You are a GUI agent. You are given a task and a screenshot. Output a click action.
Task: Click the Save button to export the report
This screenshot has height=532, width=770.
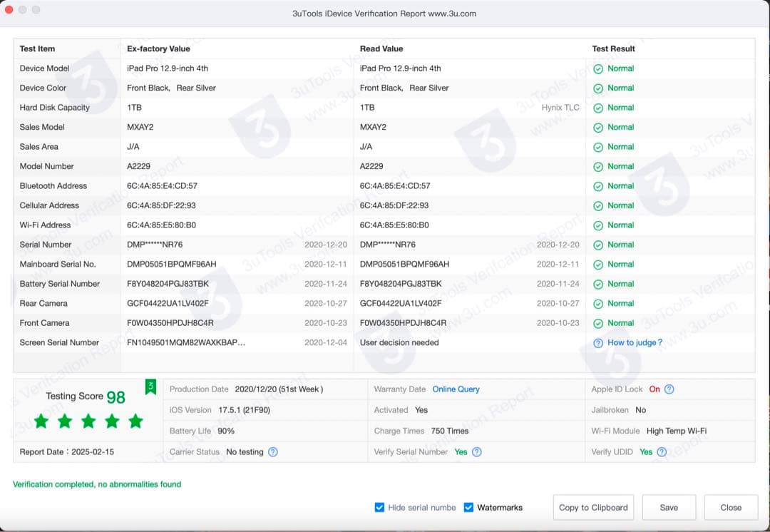(x=669, y=507)
